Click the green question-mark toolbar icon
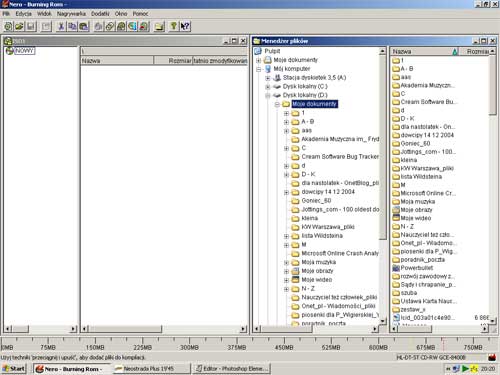 tap(173, 26)
